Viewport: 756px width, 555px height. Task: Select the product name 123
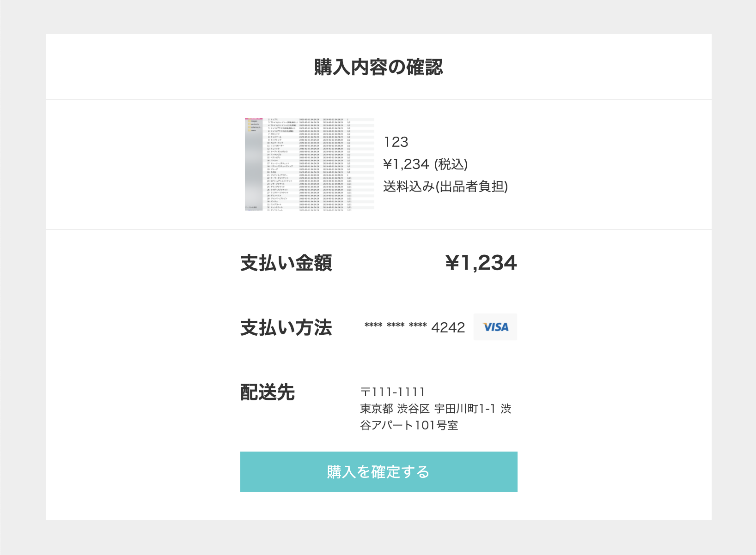396,142
